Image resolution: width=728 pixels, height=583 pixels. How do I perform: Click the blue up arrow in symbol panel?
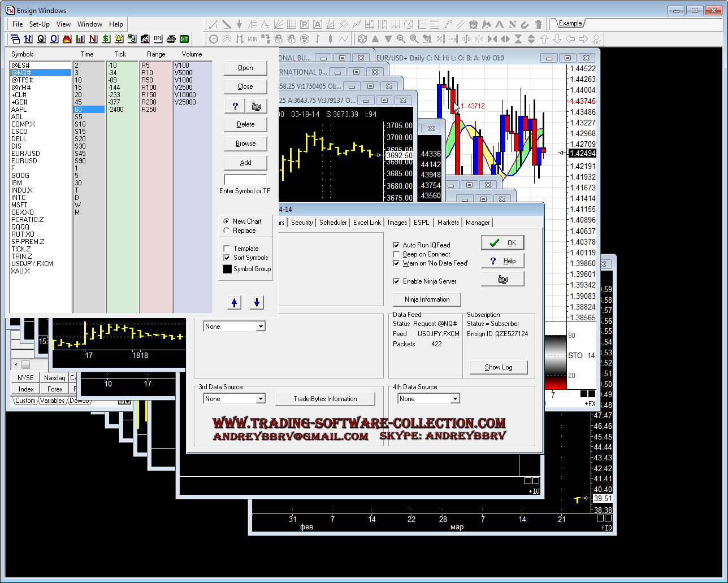[235, 302]
